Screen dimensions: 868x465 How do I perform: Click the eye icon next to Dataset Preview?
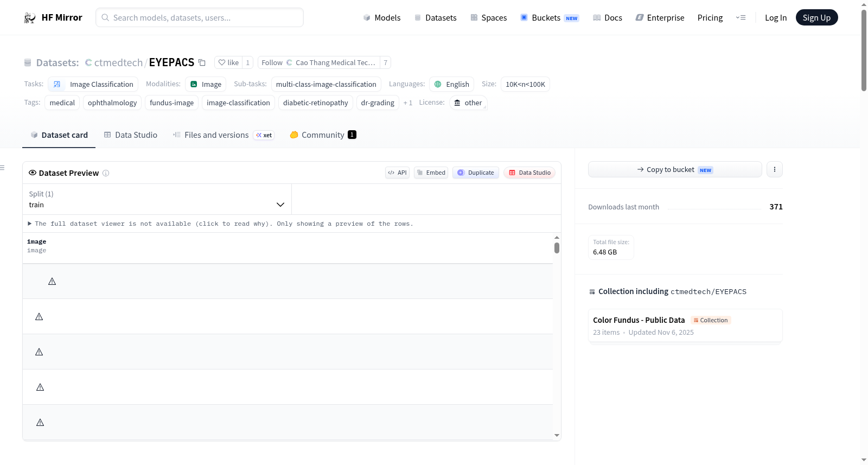pyautogui.click(x=33, y=173)
